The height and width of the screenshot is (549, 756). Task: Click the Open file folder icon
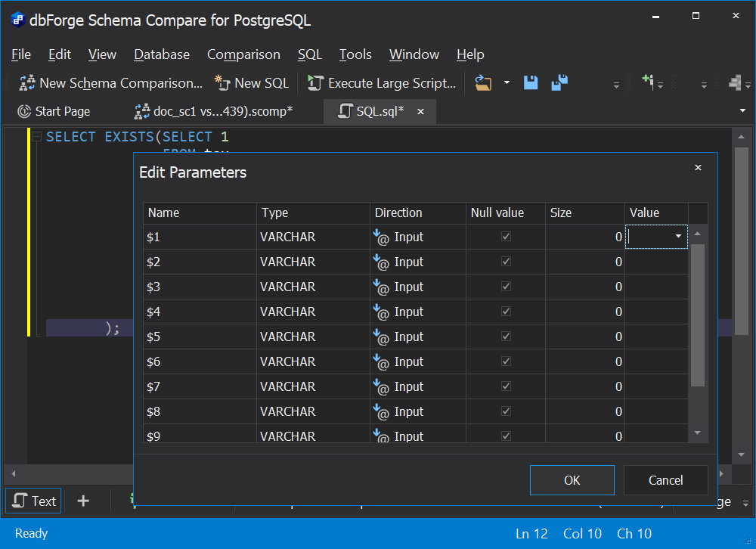point(483,83)
